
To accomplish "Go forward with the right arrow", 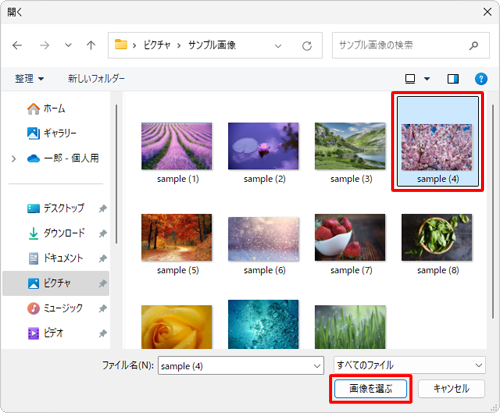I will pos(44,45).
